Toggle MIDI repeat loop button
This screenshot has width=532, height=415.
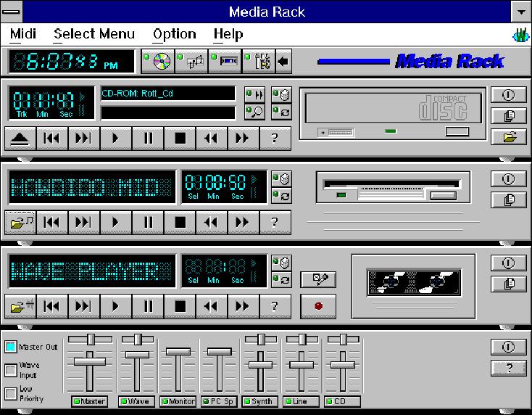pyautogui.click(x=281, y=197)
